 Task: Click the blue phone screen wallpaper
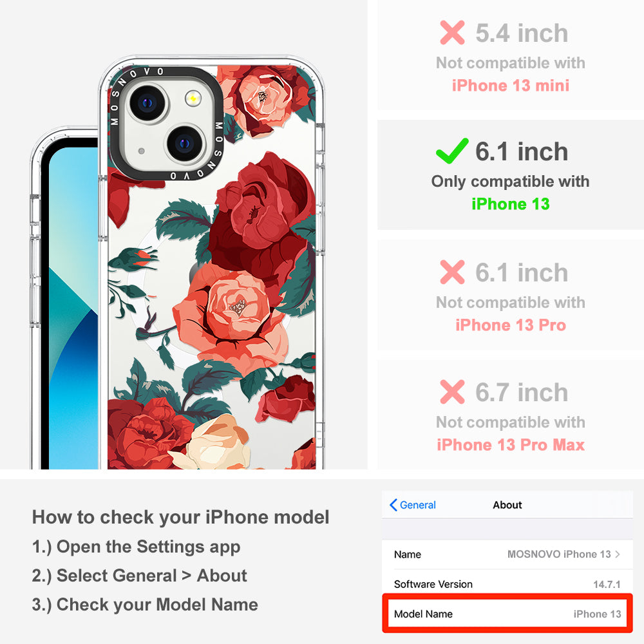(x=73, y=308)
